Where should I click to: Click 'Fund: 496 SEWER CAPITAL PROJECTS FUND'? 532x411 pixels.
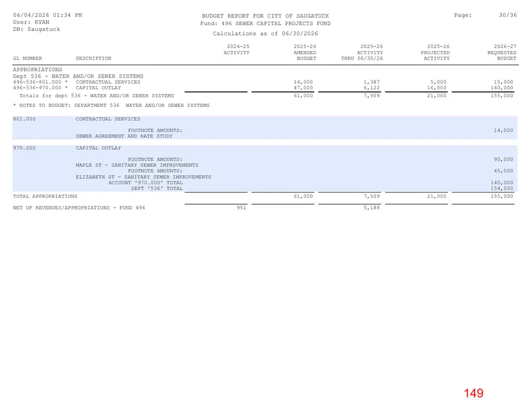(x=265, y=23)
